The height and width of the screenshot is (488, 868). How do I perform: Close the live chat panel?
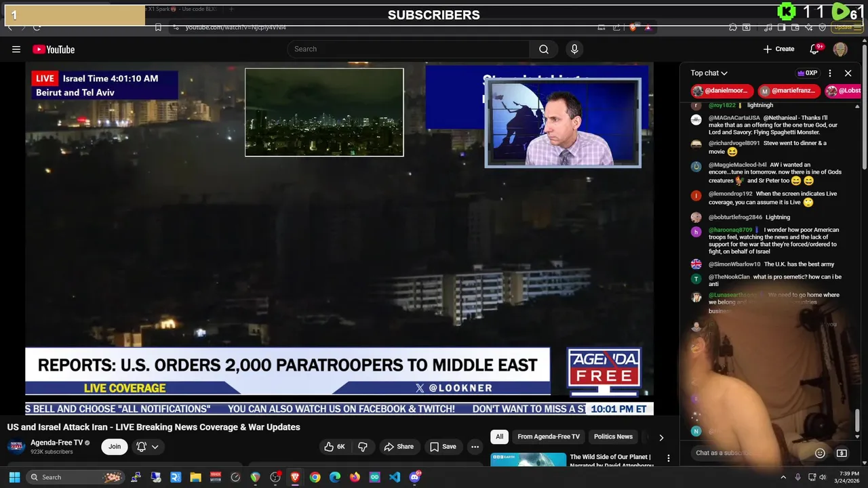click(848, 73)
